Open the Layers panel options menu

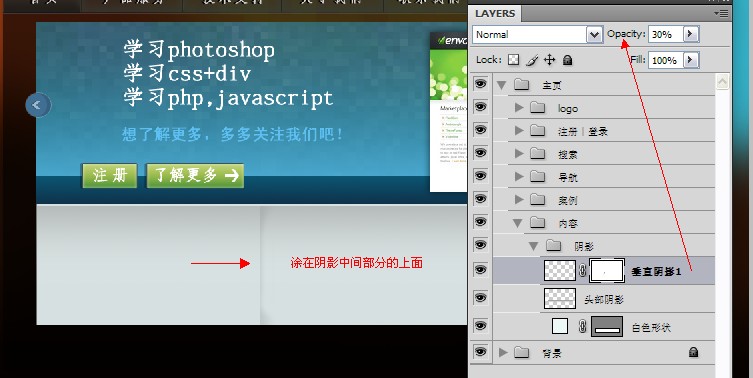[722, 13]
